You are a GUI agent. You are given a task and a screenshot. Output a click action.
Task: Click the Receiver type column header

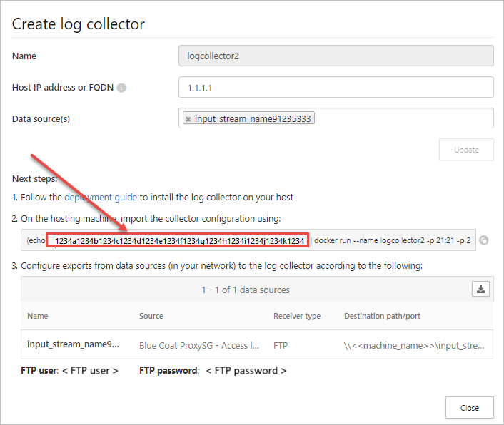pos(297,316)
